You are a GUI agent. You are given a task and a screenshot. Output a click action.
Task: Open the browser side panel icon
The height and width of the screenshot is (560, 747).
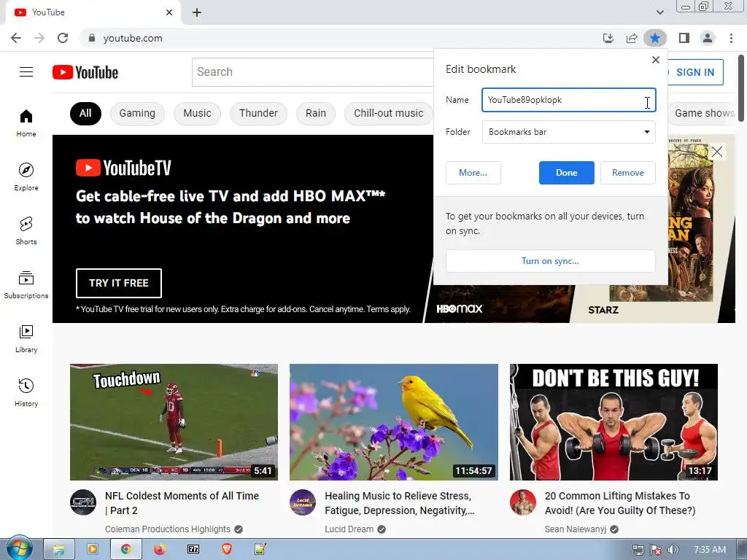(684, 38)
